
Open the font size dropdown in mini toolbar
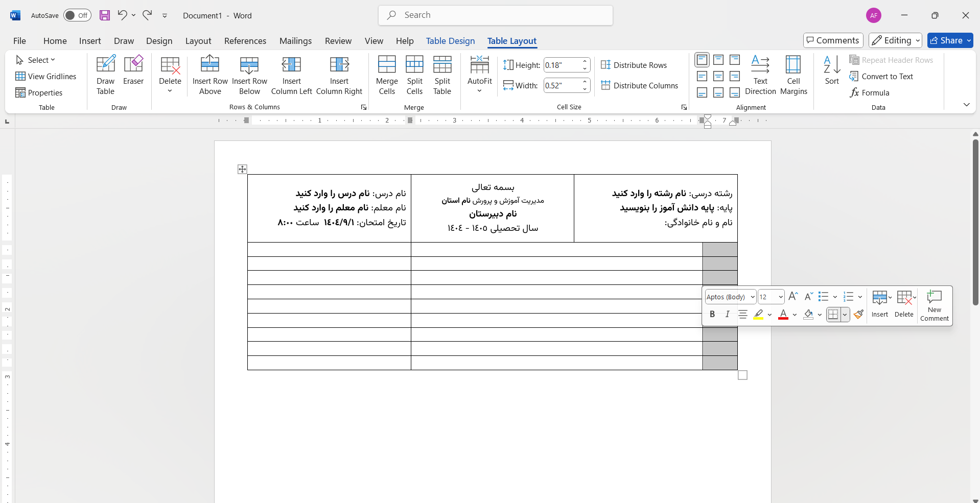[781, 297]
